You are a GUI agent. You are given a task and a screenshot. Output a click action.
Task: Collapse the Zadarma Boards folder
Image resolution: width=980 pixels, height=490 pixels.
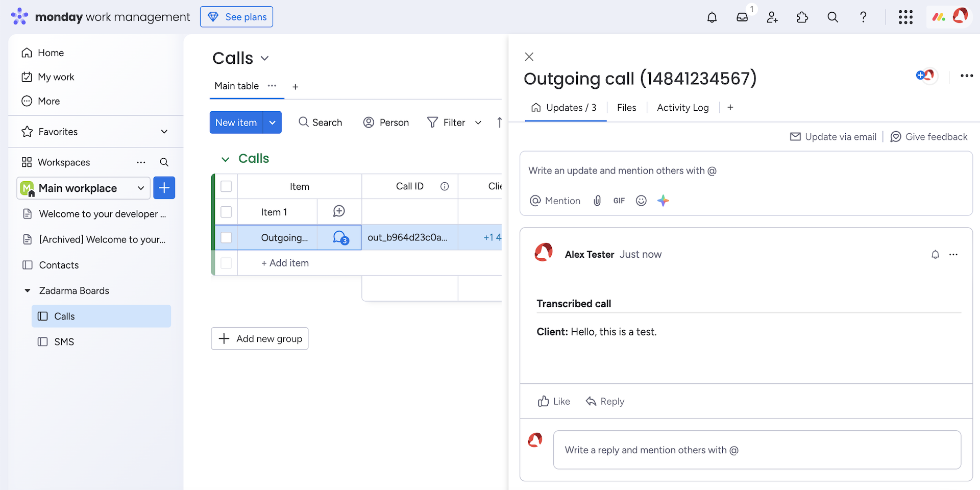(28, 290)
